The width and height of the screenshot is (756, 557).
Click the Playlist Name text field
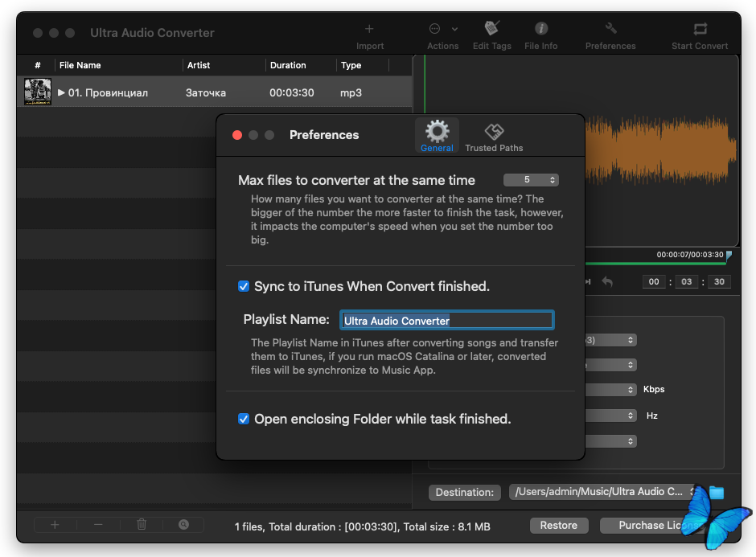[446, 321]
